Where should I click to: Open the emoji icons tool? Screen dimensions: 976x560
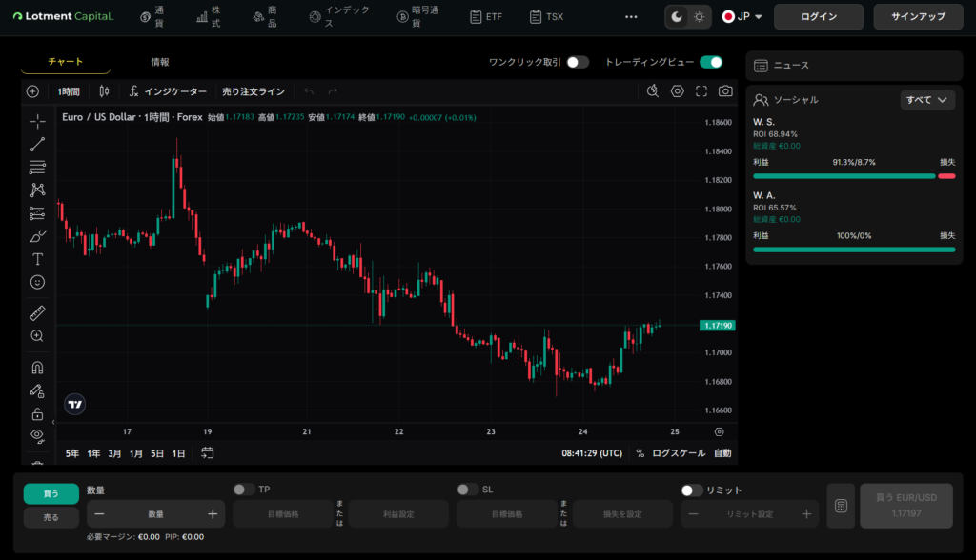(x=37, y=282)
